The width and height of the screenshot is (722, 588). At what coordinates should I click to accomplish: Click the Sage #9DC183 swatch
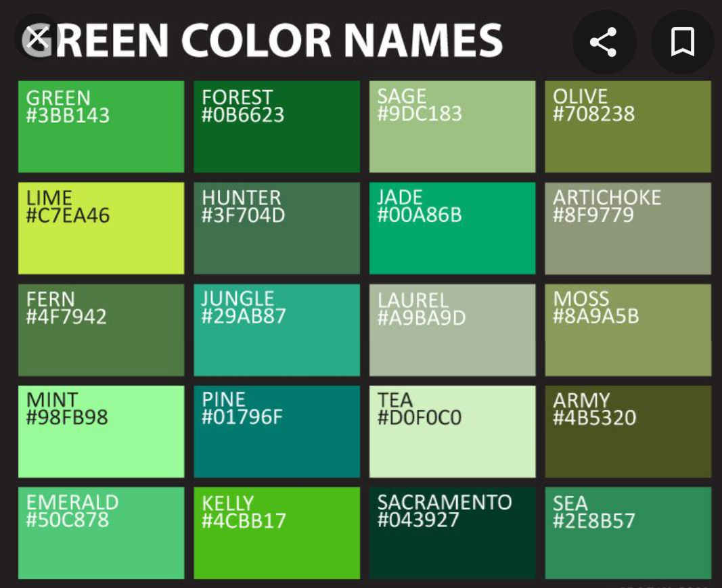tap(452, 127)
